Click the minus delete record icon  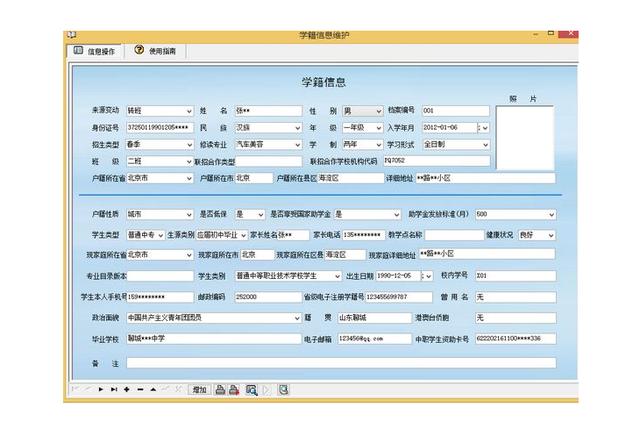click(140, 389)
